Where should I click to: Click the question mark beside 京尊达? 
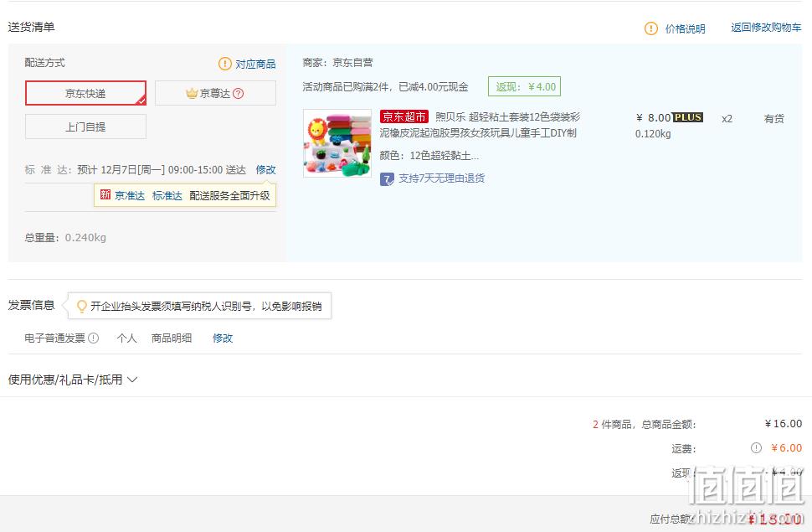[239, 93]
